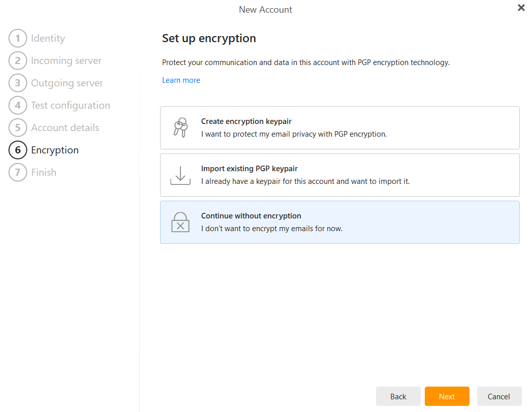
Task: Click the Set up encryption heading
Action: [x=209, y=38]
